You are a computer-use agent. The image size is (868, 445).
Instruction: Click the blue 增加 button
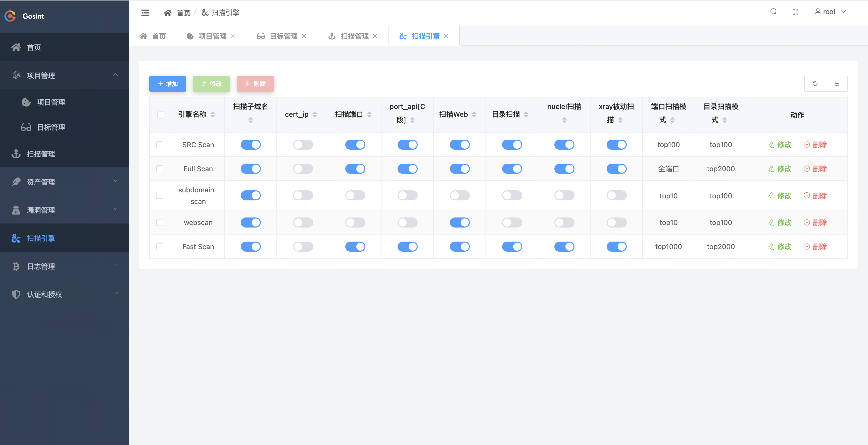tap(167, 84)
